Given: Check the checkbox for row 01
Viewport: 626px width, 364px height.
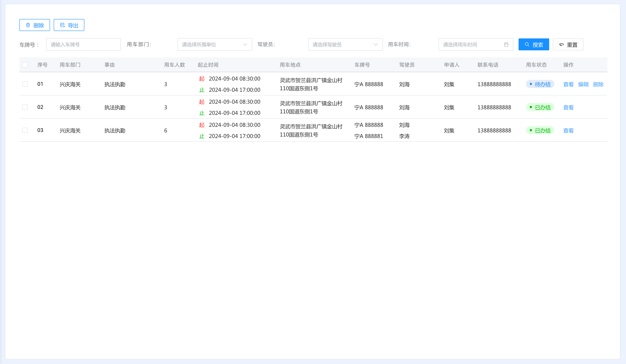Looking at the screenshot, I should 25,84.
